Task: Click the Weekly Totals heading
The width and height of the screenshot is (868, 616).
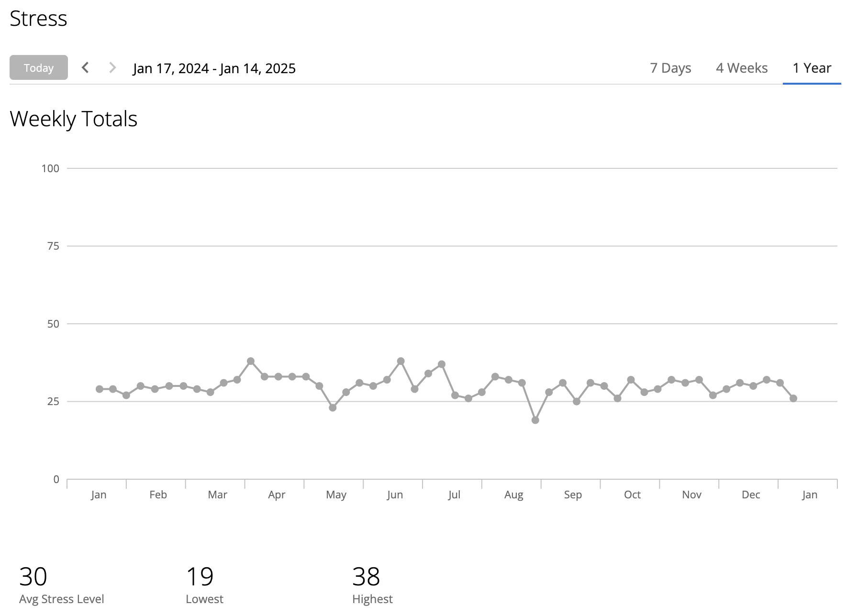Action: pyautogui.click(x=74, y=119)
